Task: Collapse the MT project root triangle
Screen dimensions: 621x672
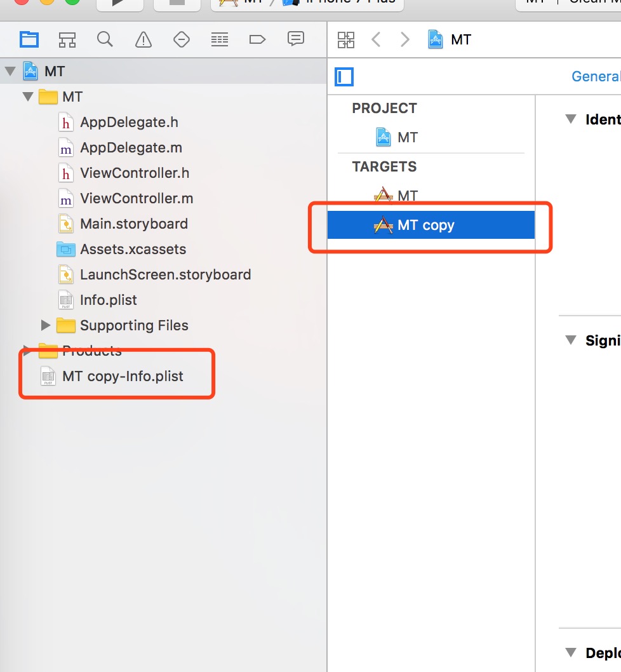Action: [x=10, y=71]
